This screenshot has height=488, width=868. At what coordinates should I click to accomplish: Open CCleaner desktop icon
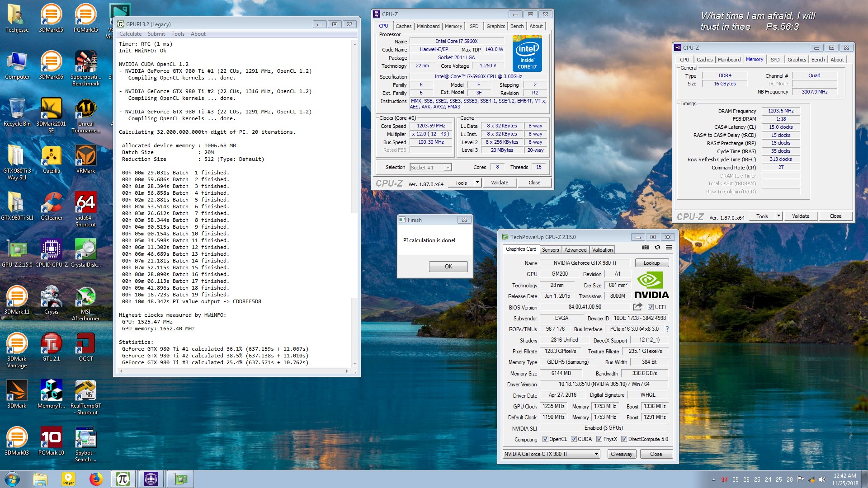point(51,206)
